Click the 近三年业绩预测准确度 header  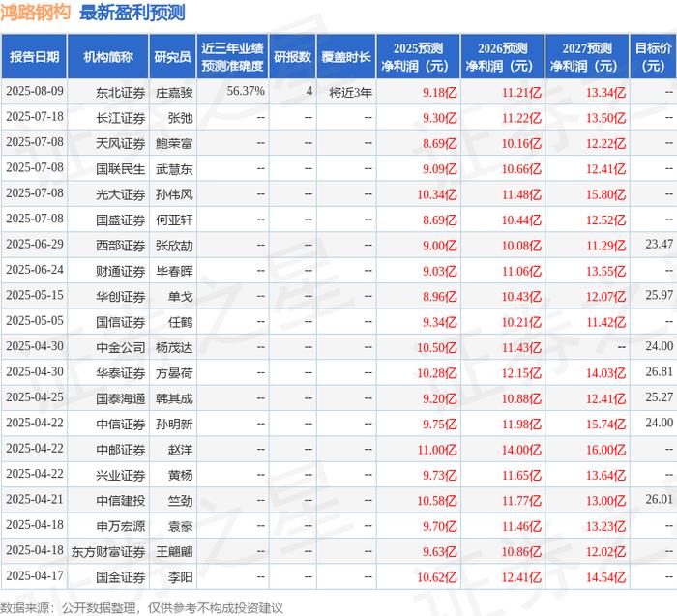coord(232,57)
